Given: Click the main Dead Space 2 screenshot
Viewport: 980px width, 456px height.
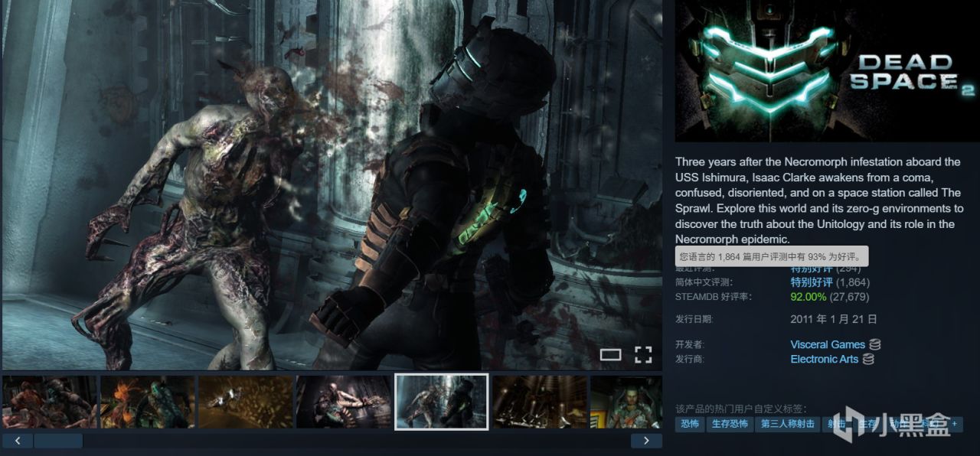Looking at the screenshot, I should click(332, 185).
